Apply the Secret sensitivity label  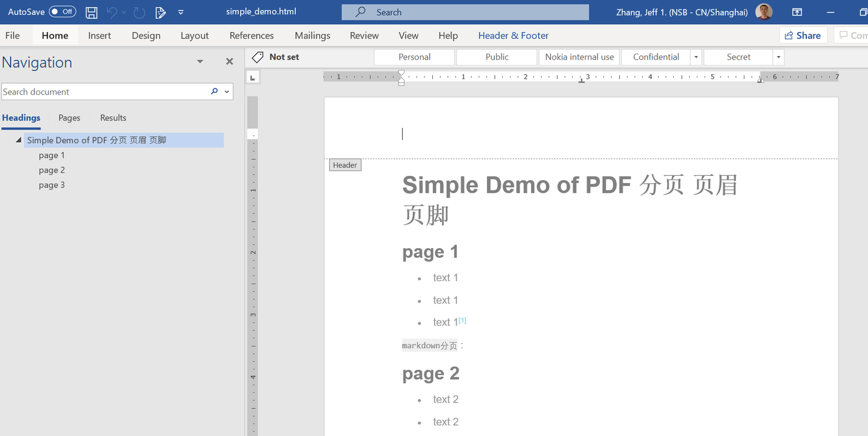pyautogui.click(x=738, y=57)
